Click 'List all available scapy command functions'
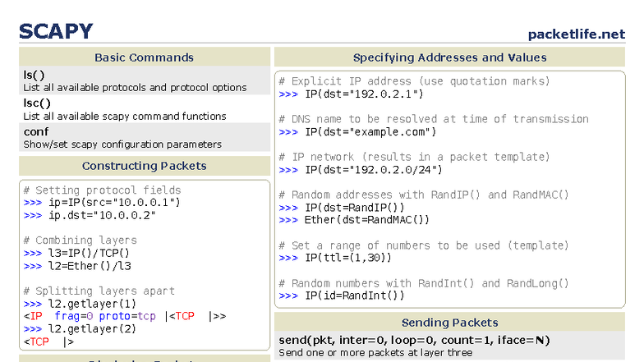Screen dimensions: 644x362 tap(125, 117)
